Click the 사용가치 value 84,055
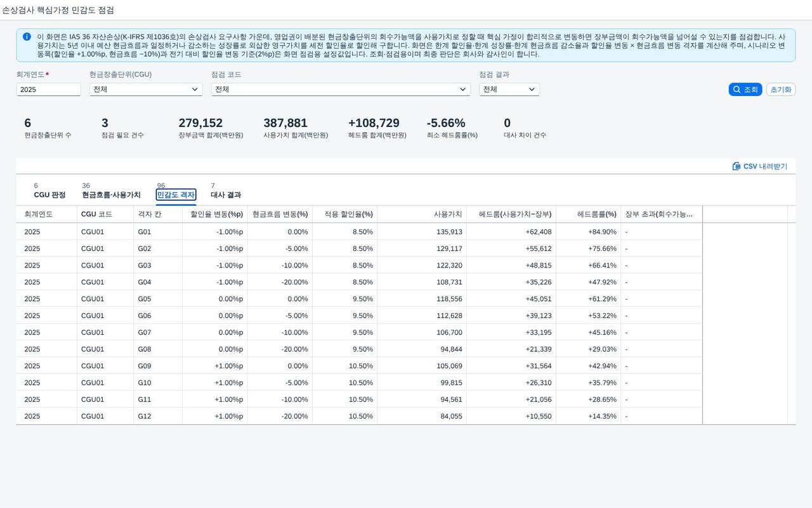 coord(451,417)
